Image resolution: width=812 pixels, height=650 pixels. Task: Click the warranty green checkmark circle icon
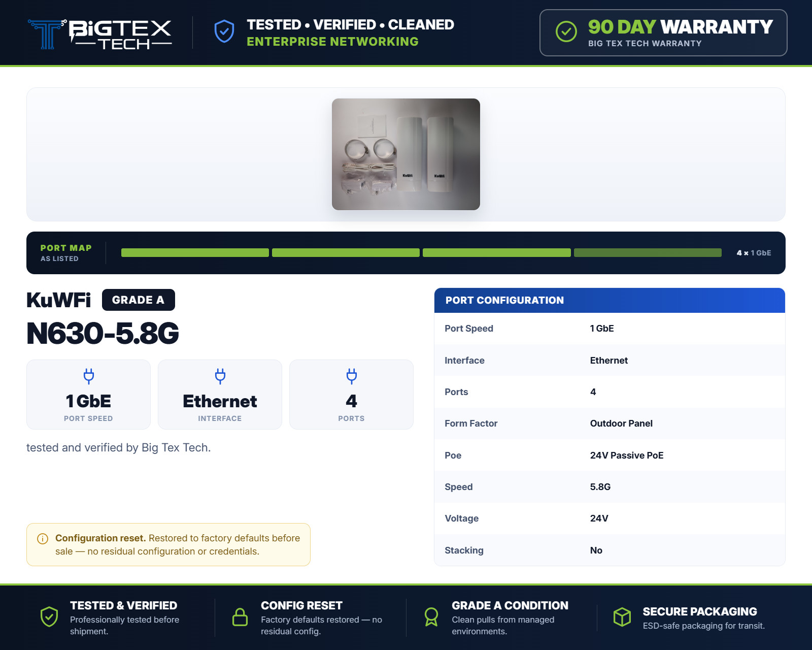(x=566, y=31)
